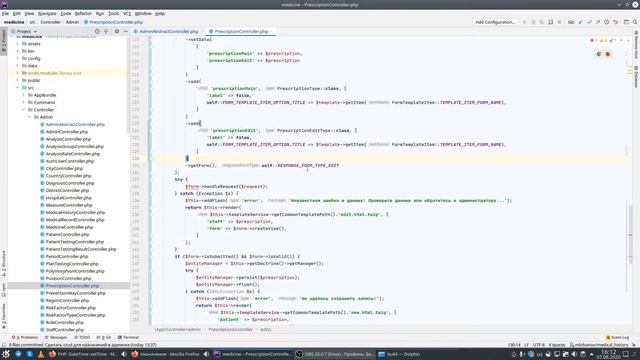Switch to AdminAbstractController.php tab

point(169,31)
